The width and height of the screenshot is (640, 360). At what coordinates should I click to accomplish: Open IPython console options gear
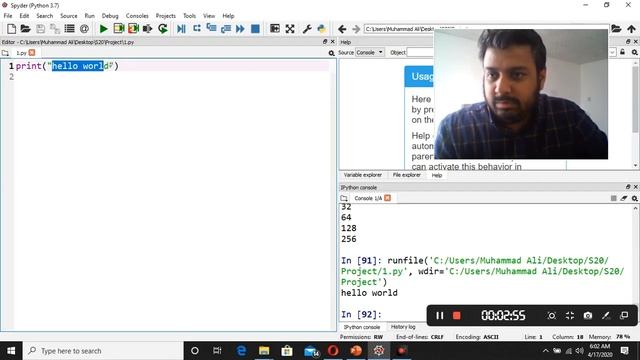tap(635, 198)
